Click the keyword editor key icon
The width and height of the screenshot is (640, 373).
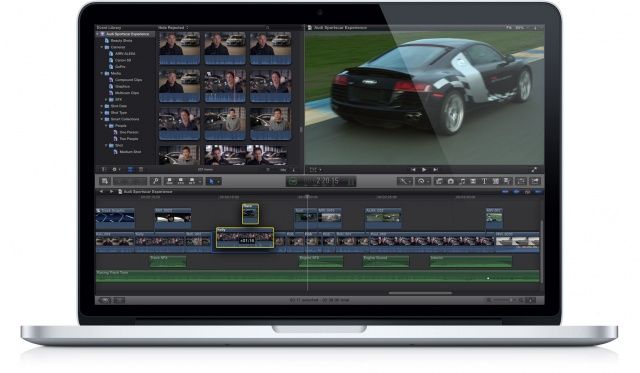click(155, 181)
